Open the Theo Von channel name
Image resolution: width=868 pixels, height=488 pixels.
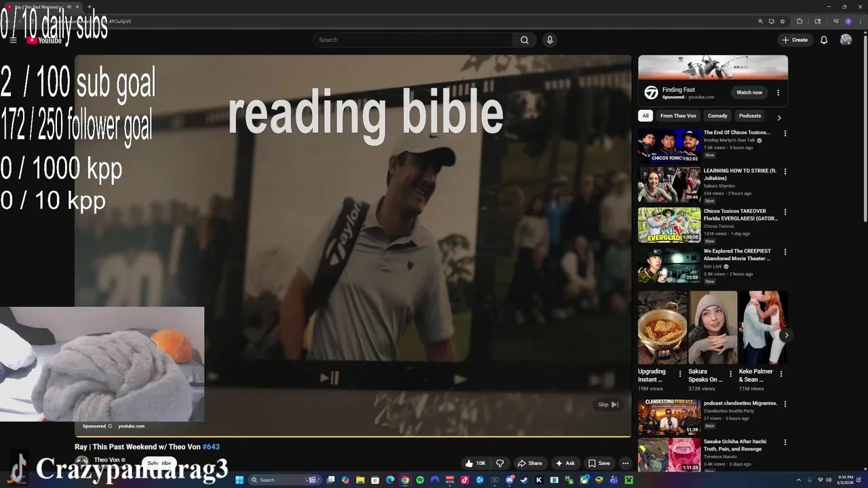(107, 460)
